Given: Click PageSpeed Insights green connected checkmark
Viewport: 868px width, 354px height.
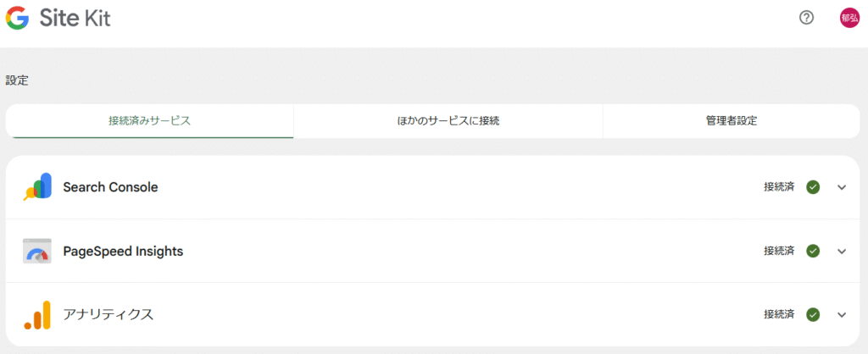Looking at the screenshot, I should coord(813,251).
